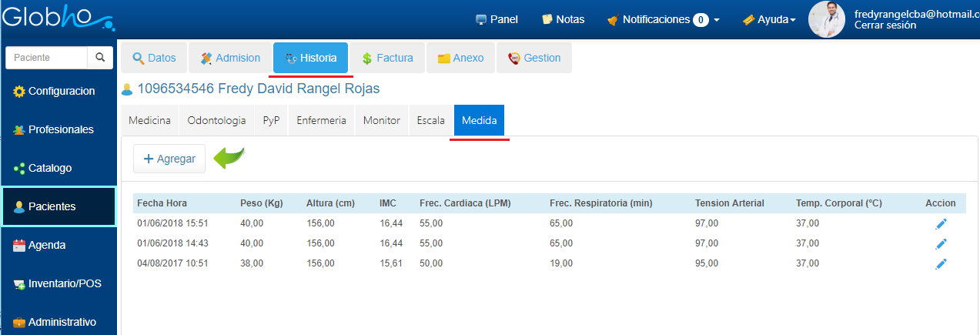The height and width of the screenshot is (335, 980).
Task: Open the user profile avatar photo
Action: coord(827,19)
